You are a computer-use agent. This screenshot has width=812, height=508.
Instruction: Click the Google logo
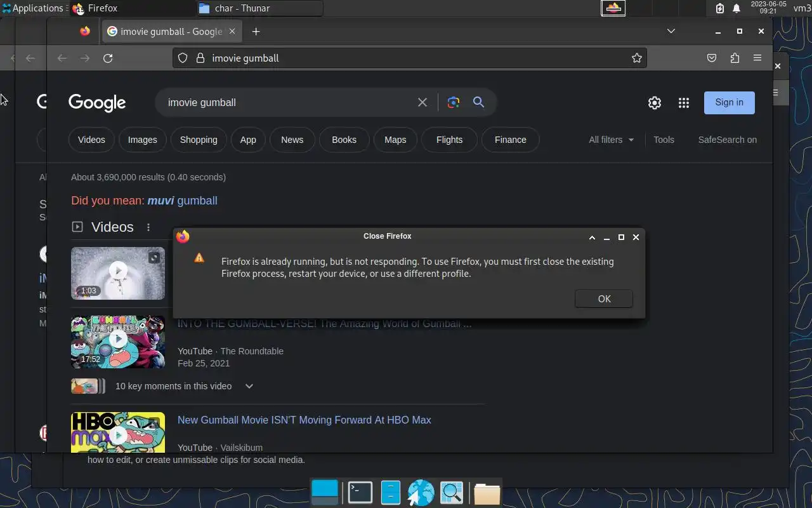pos(97,103)
